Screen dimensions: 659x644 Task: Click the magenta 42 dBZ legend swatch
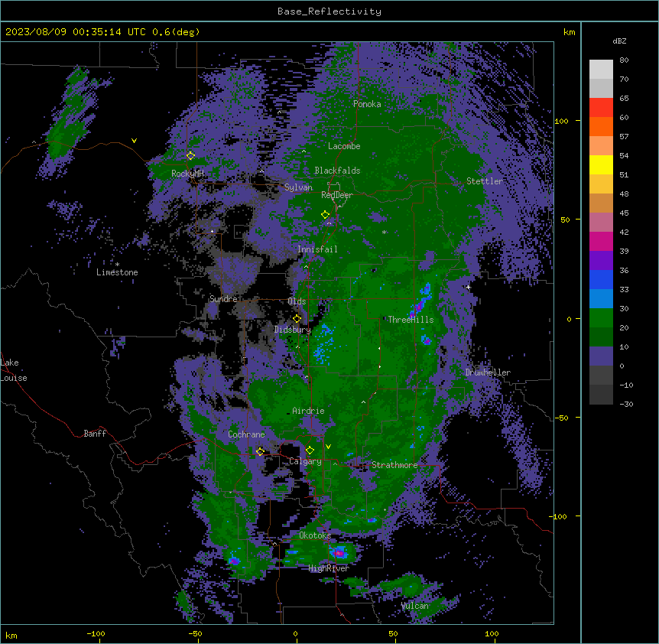601,241
